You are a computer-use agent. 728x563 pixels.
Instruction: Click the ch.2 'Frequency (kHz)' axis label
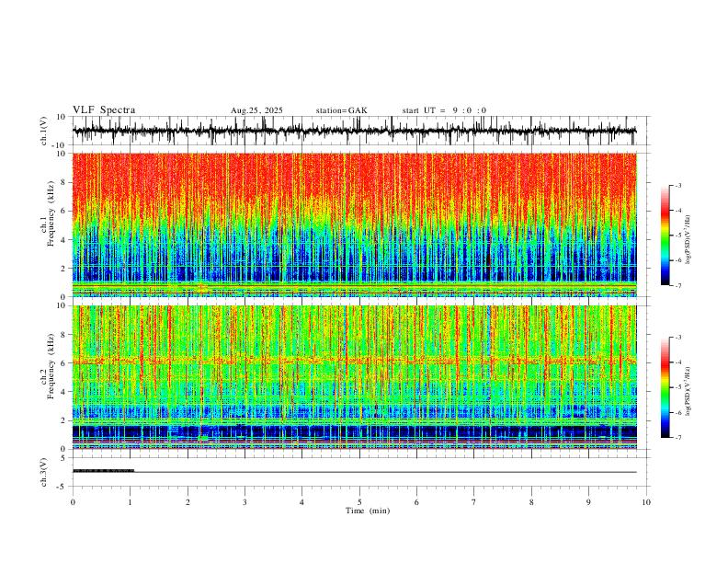pos(51,366)
